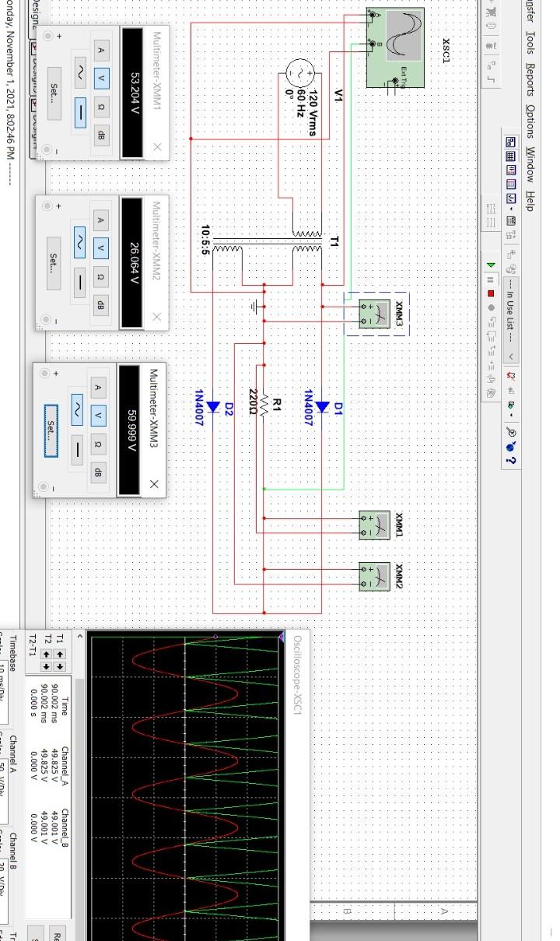Image resolution: width=560 pixels, height=941 pixels.
Task: Click the Timebase scale field in oscilloscope
Action: (5, 690)
